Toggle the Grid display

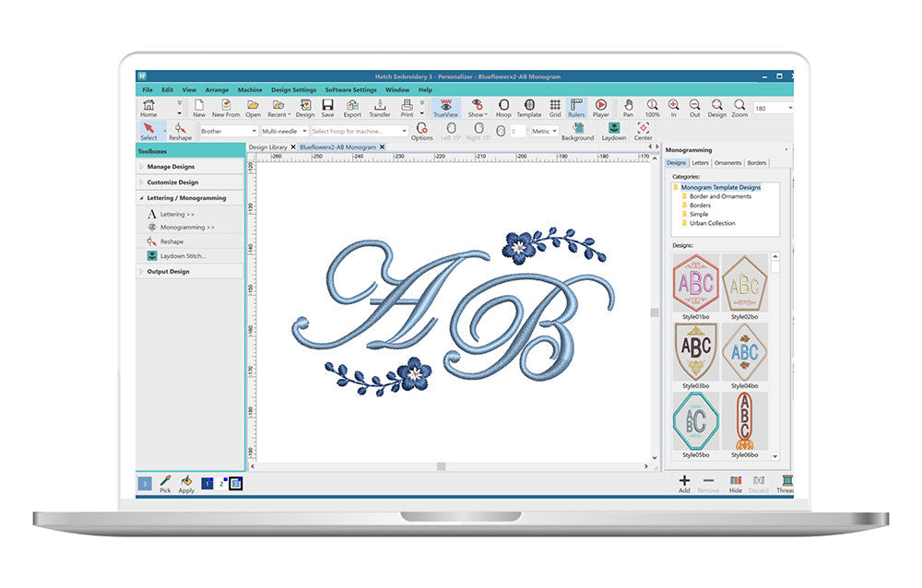pyautogui.click(x=555, y=108)
